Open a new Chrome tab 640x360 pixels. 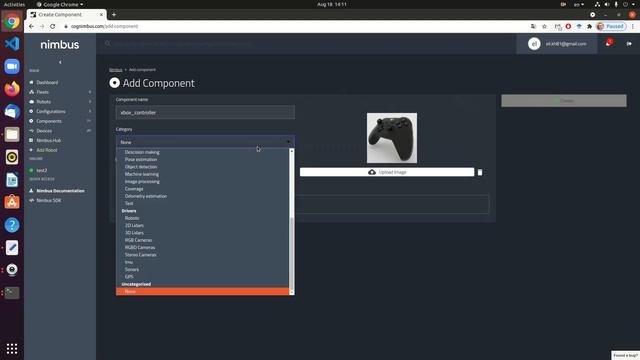coord(114,15)
